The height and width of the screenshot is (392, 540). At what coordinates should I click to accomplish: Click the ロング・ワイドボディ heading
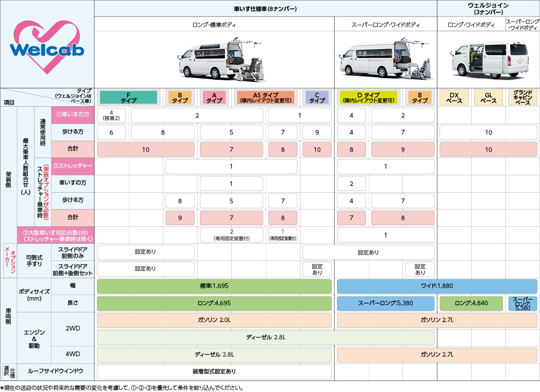click(471, 24)
